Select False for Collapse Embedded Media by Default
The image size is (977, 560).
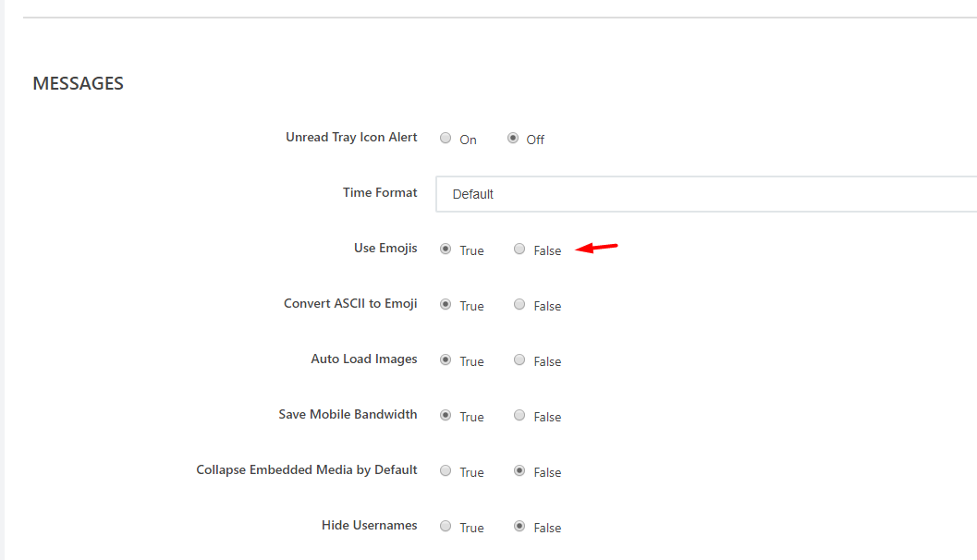click(519, 471)
